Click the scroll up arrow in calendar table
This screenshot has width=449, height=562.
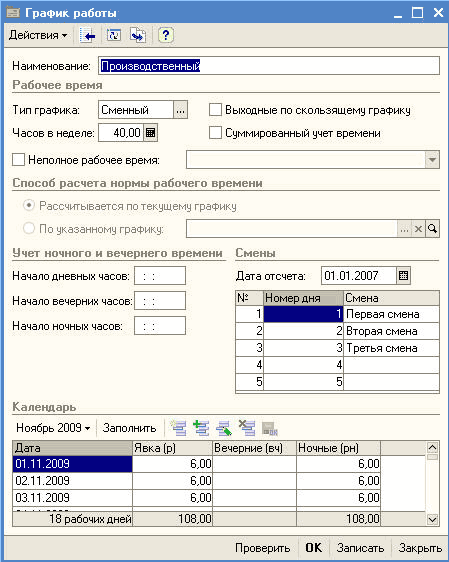pos(433,447)
